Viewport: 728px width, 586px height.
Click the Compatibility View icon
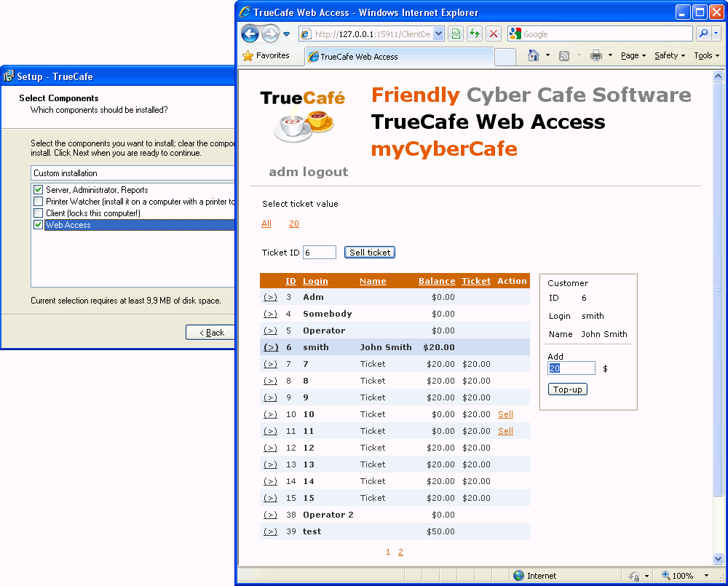click(x=456, y=33)
